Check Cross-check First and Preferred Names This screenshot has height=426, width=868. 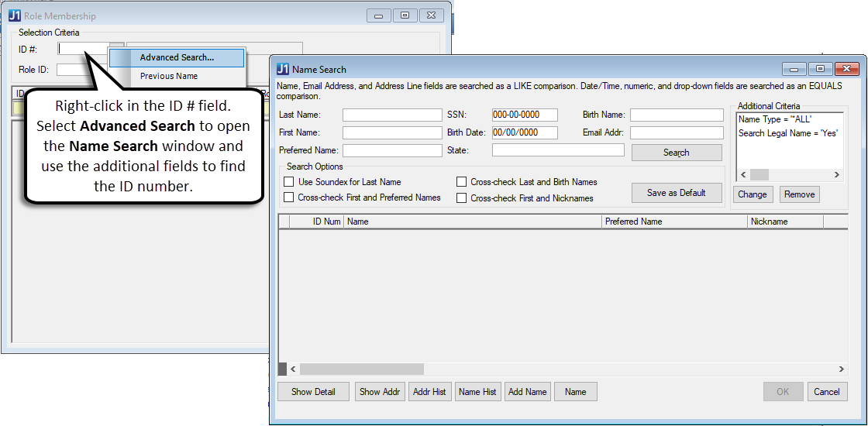[288, 198]
